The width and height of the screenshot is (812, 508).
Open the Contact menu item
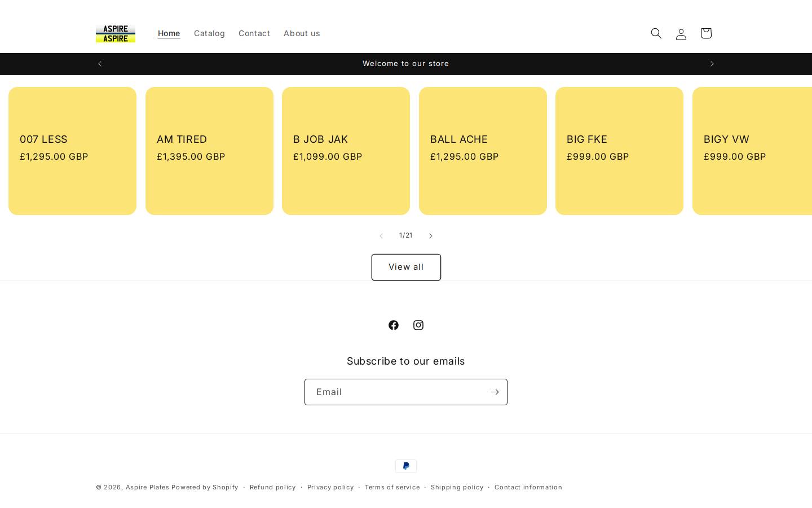(254, 33)
